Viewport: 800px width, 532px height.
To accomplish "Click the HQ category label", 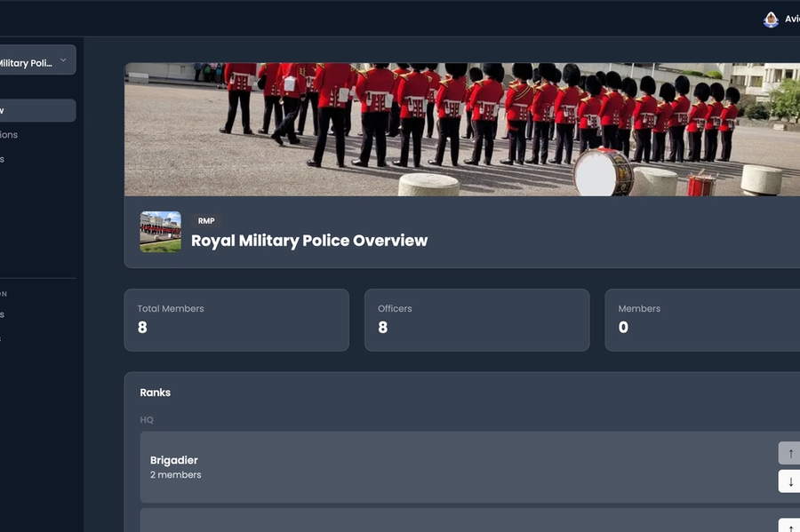I will (x=147, y=420).
